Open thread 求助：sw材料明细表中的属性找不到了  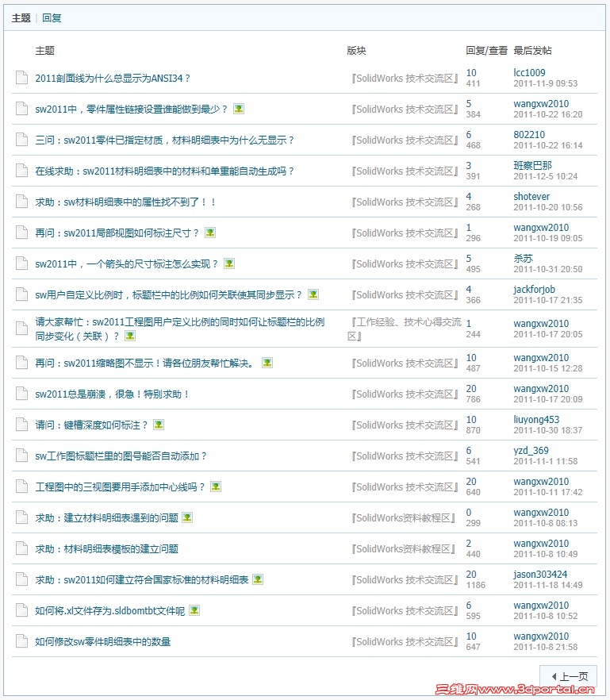pyautogui.click(x=125, y=202)
